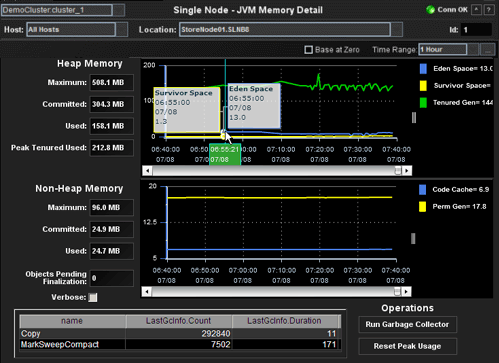Viewport: 499px width, 363px height.
Task: Click the yellow Perm Gen legend swatch
Action: coord(422,207)
